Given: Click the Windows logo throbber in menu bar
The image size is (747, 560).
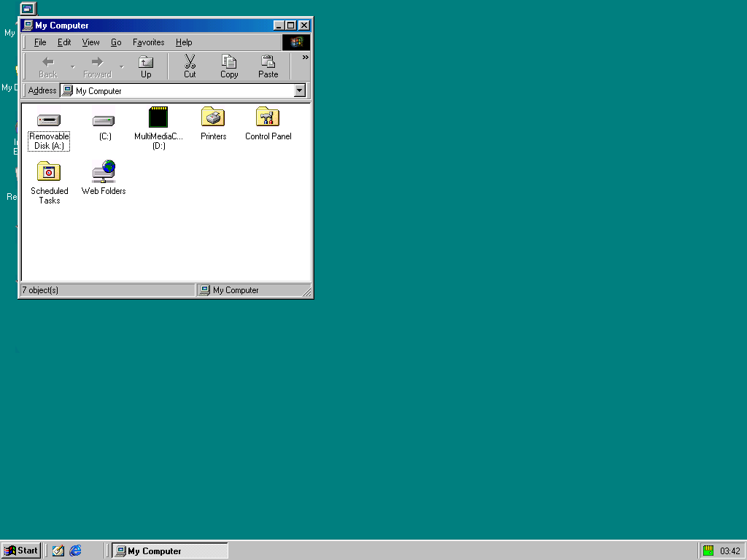Looking at the screenshot, I should 296,42.
